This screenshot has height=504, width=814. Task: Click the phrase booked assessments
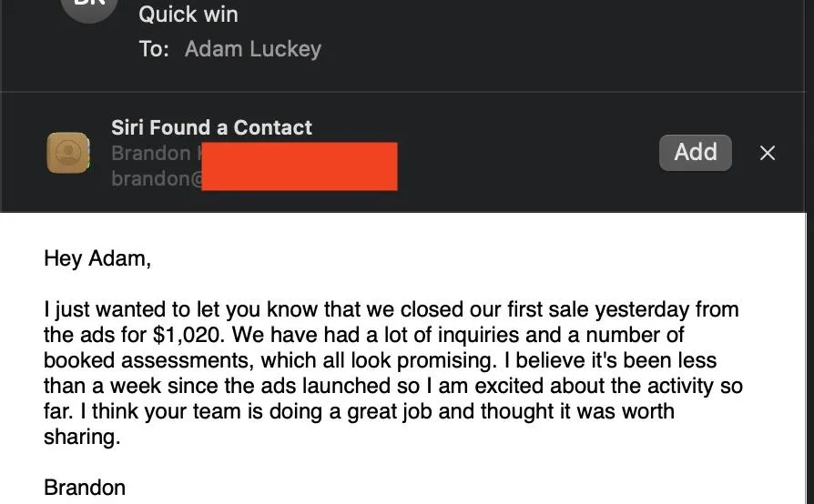pos(149,360)
